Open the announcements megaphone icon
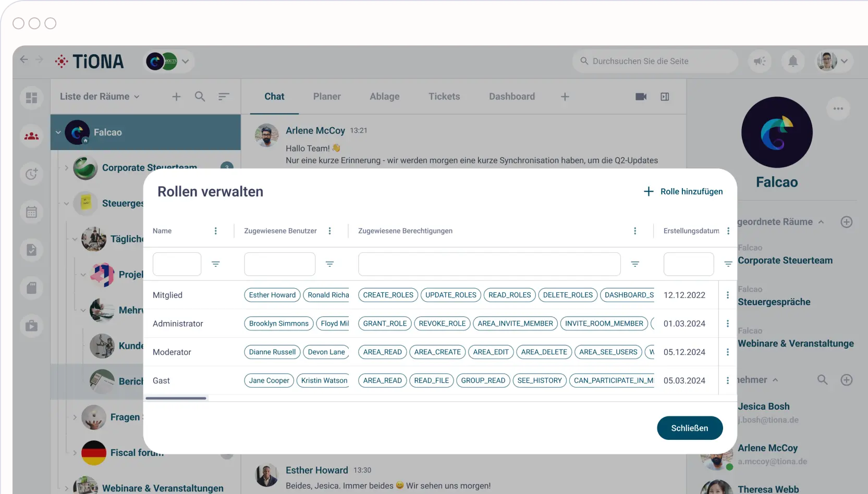 pos(760,61)
